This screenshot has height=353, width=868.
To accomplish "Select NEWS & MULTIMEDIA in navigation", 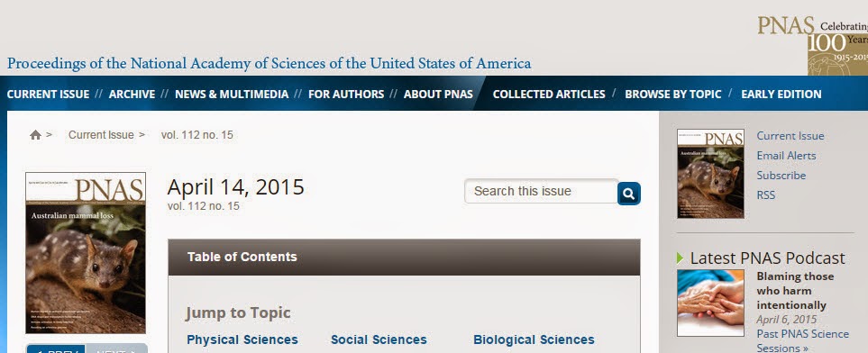I will 232,94.
